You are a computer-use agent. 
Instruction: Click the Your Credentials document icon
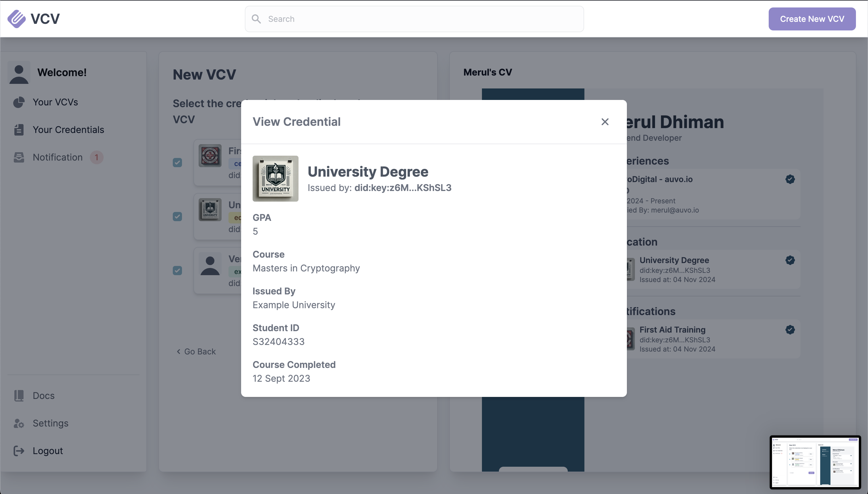pyautogui.click(x=19, y=130)
